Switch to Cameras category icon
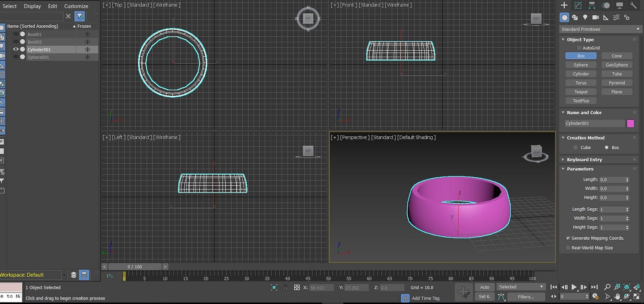This screenshot has height=304, width=644. tap(595, 17)
